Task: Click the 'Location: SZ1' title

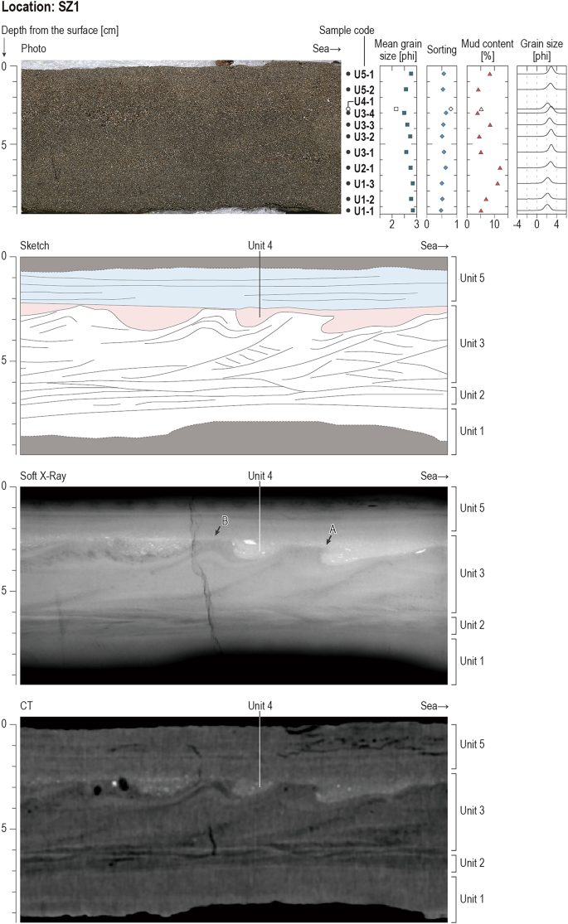Action: [x=40, y=7]
